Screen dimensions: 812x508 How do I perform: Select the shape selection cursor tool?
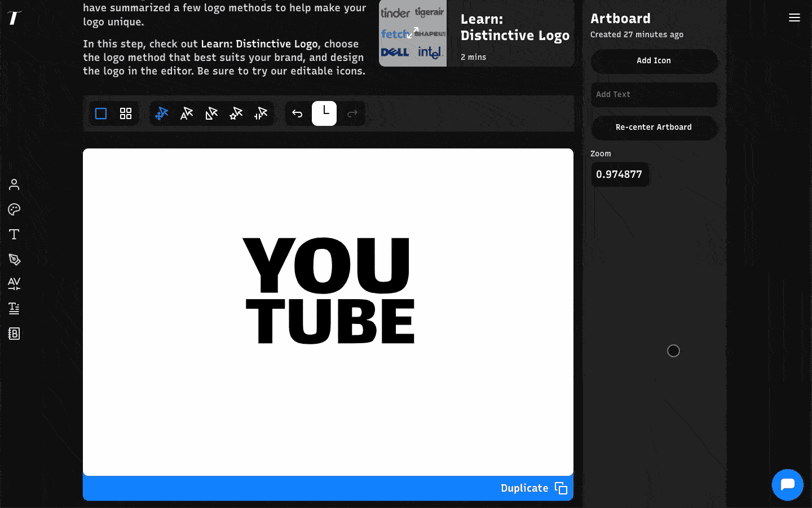pos(211,113)
